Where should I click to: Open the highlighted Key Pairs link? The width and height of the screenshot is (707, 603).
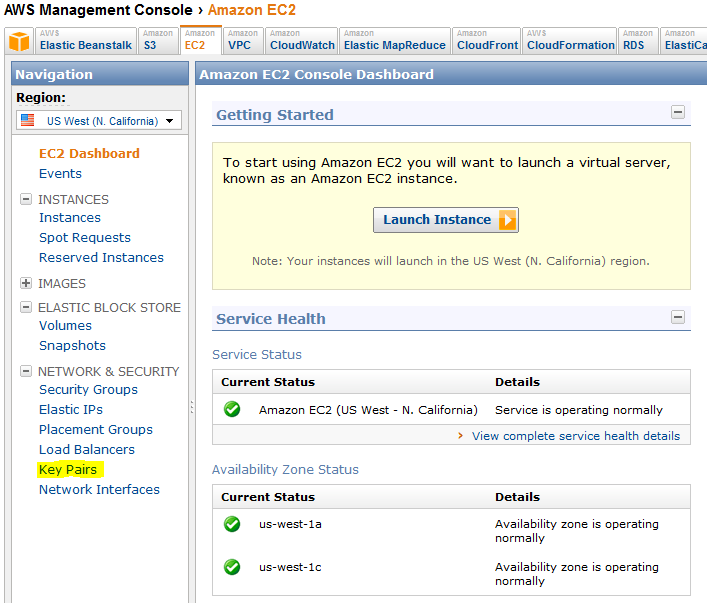pyautogui.click(x=68, y=470)
